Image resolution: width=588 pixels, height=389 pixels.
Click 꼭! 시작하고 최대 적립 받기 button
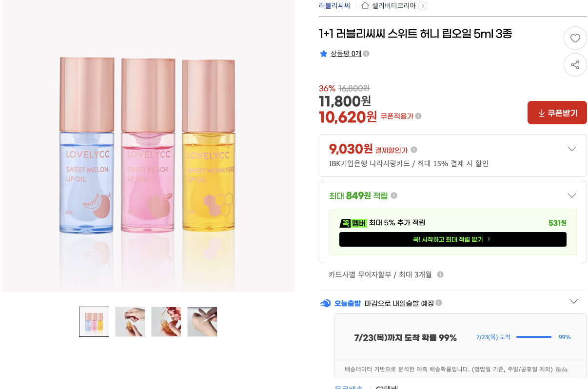click(x=453, y=239)
